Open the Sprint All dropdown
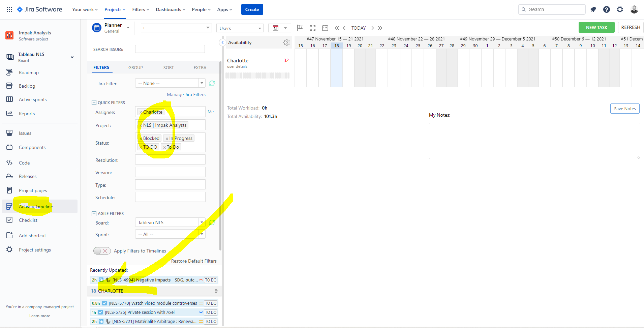644x328 pixels. [x=170, y=234]
